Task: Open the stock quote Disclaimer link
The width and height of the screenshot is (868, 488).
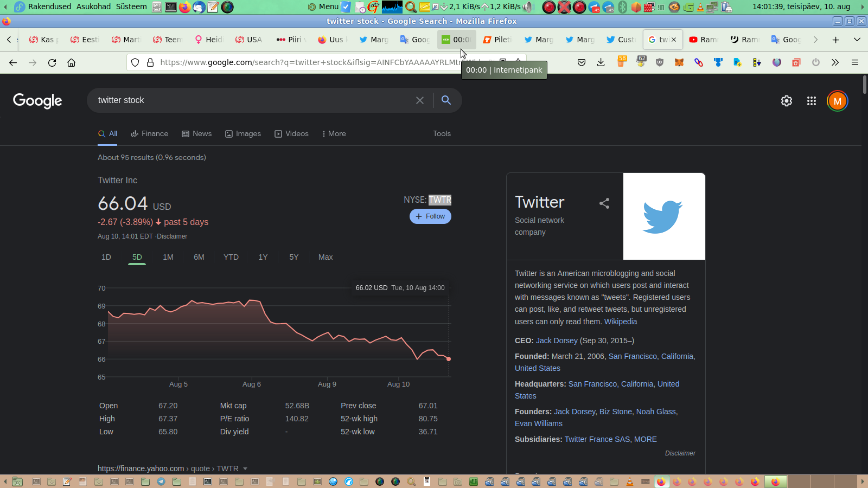Action: click(x=172, y=236)
